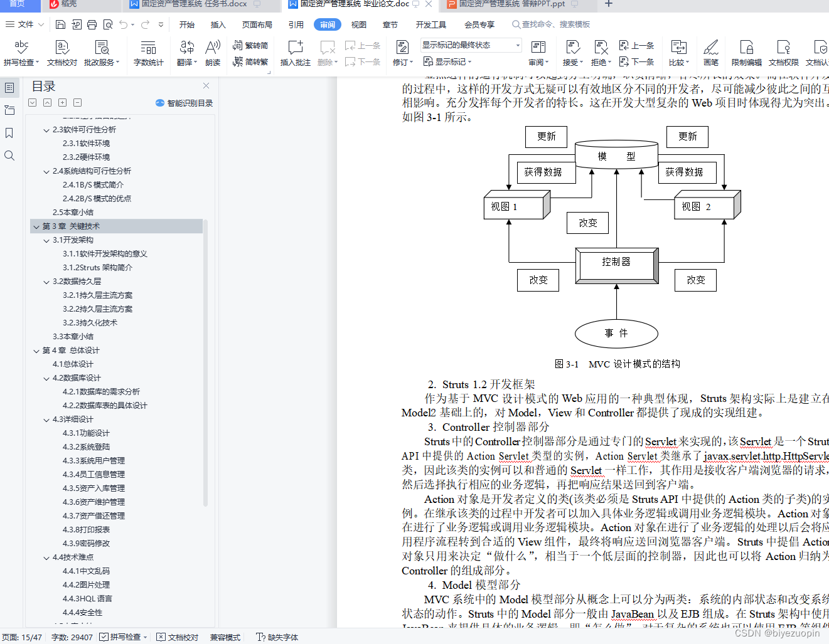Switch to the 开发工具 ribbon tab
Screen dimensions: 829x644
(x=431, y=24)
